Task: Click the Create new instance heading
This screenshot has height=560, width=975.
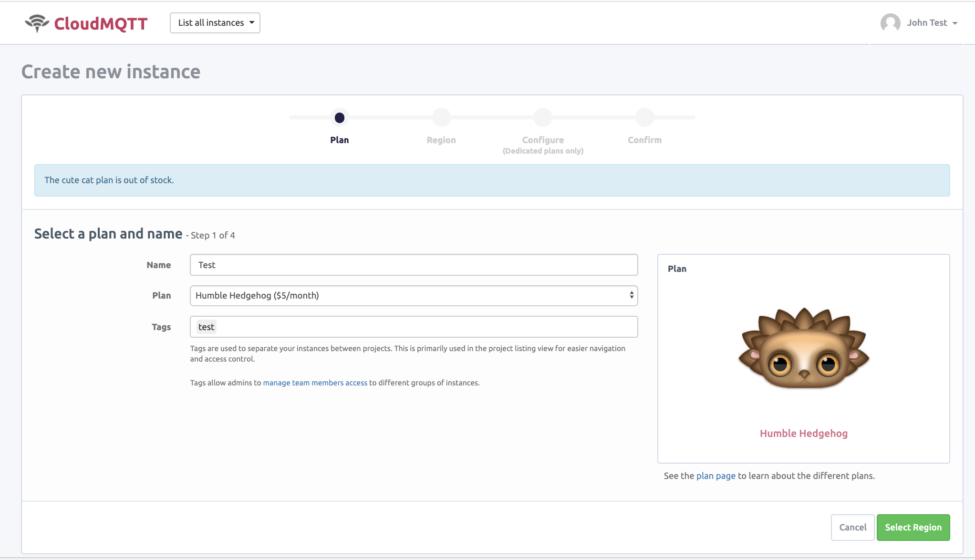Action: point(111,72)
